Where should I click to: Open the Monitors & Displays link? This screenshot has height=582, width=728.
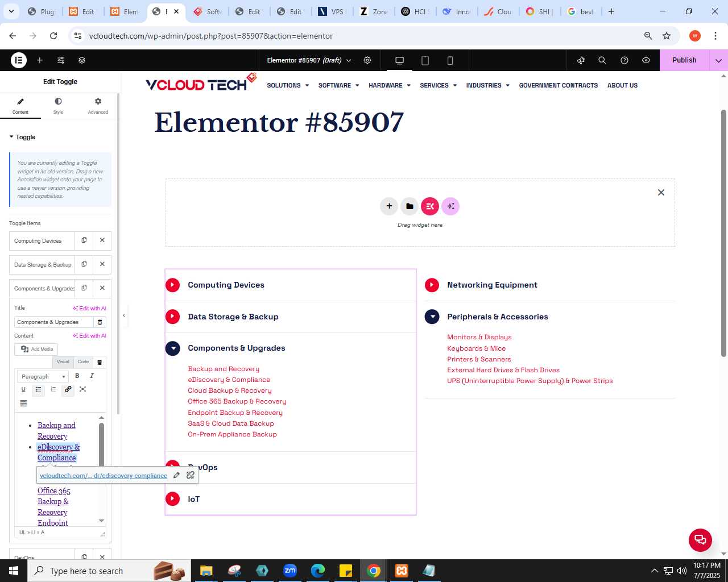click(479, 337)
